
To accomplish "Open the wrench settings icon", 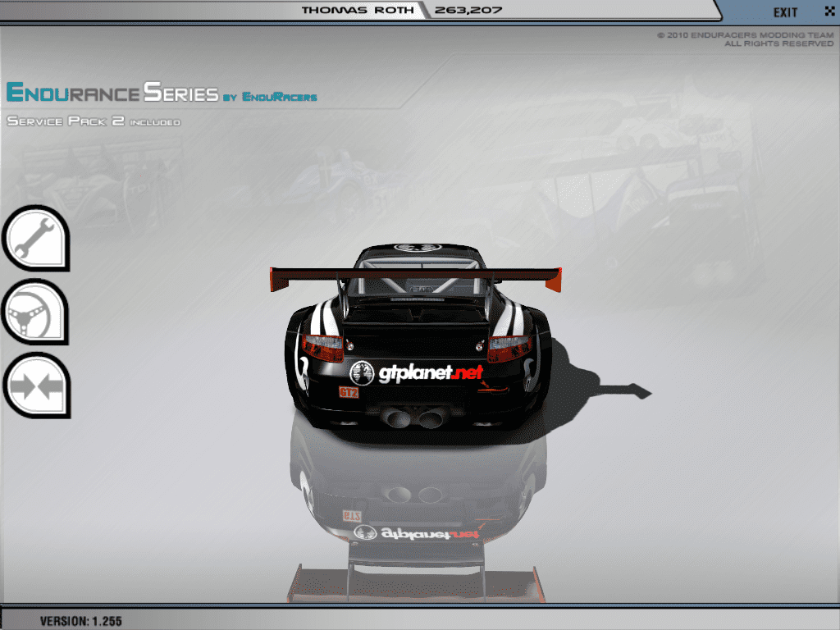I will click(x=36, y=238).
